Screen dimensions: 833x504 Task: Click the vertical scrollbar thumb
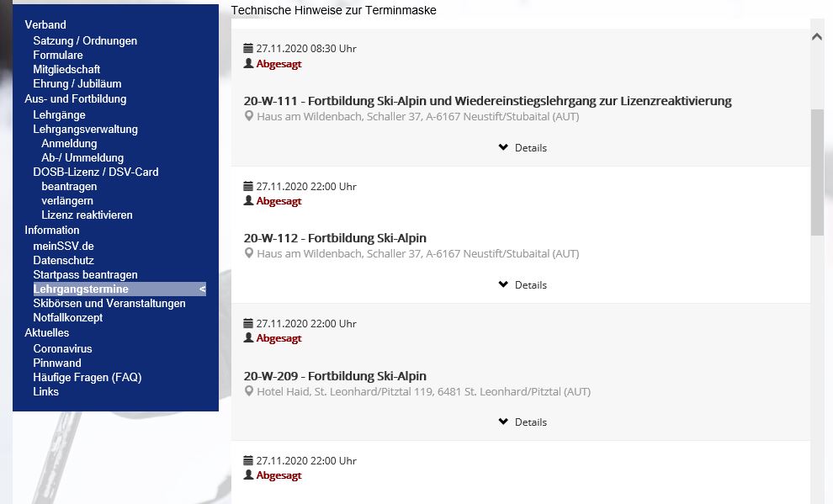816,172
